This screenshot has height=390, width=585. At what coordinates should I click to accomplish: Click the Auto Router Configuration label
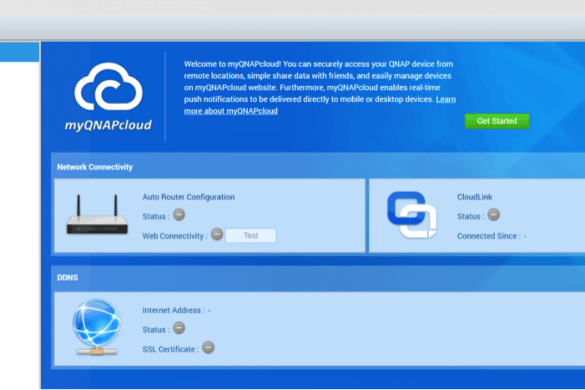click(x=188, y=197)
